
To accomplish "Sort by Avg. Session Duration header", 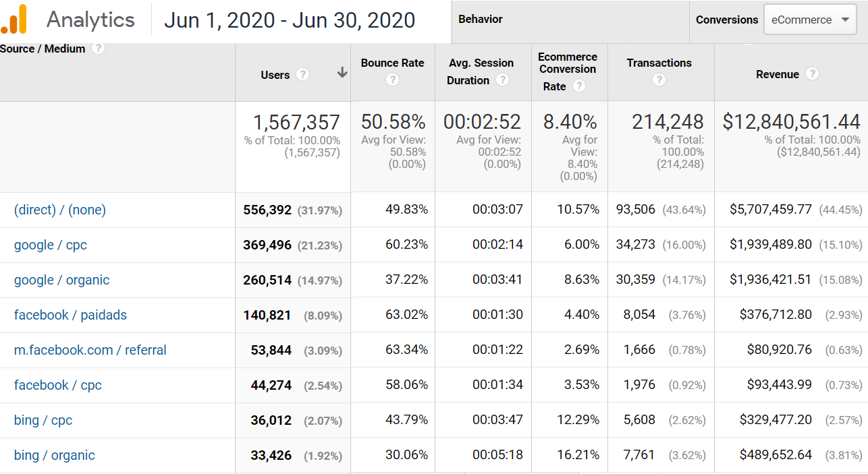I will tap(481, 71).
